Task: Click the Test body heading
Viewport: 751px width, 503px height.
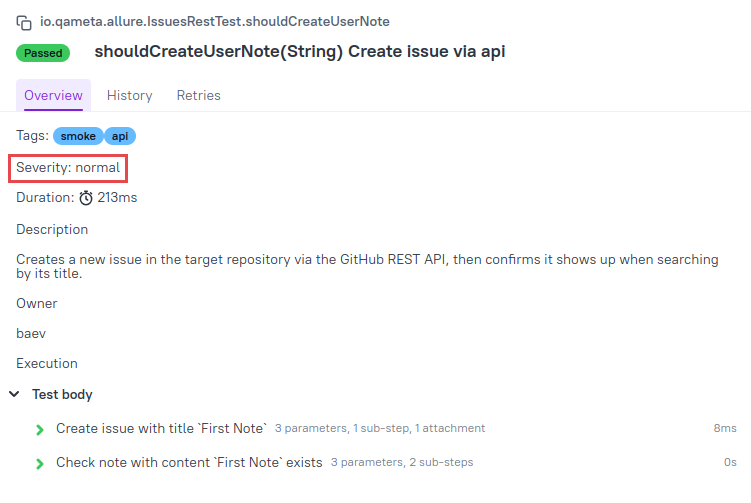Action: click(62, 394)
